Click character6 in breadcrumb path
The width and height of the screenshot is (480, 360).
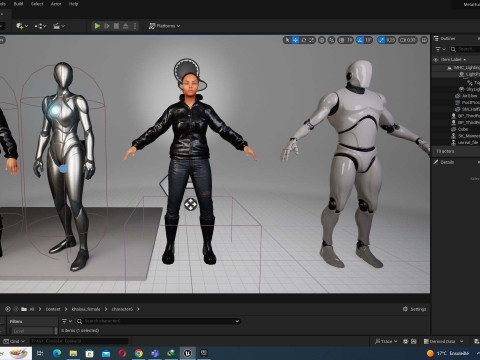tap(122, 309)
